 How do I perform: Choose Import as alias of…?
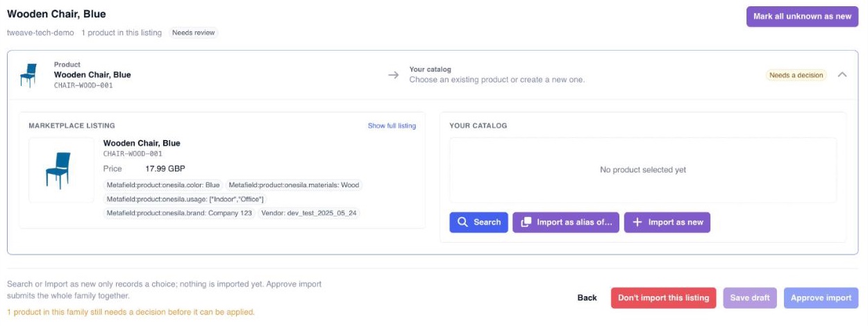coord(566,222)
